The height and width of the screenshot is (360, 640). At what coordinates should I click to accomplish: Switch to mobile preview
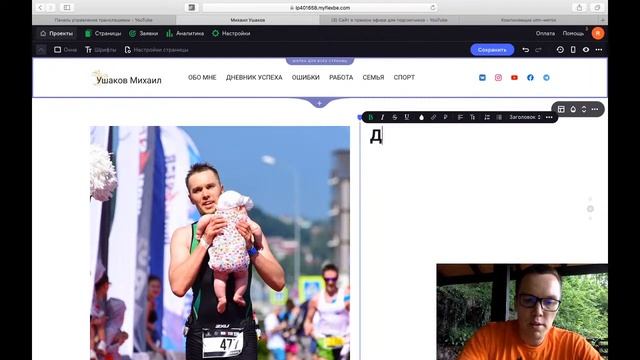coord(573,50)
